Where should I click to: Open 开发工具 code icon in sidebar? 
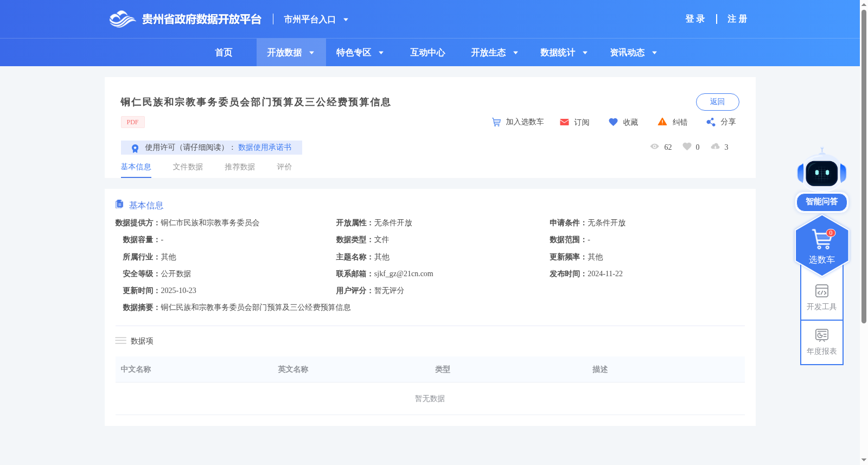click(822, 291)
